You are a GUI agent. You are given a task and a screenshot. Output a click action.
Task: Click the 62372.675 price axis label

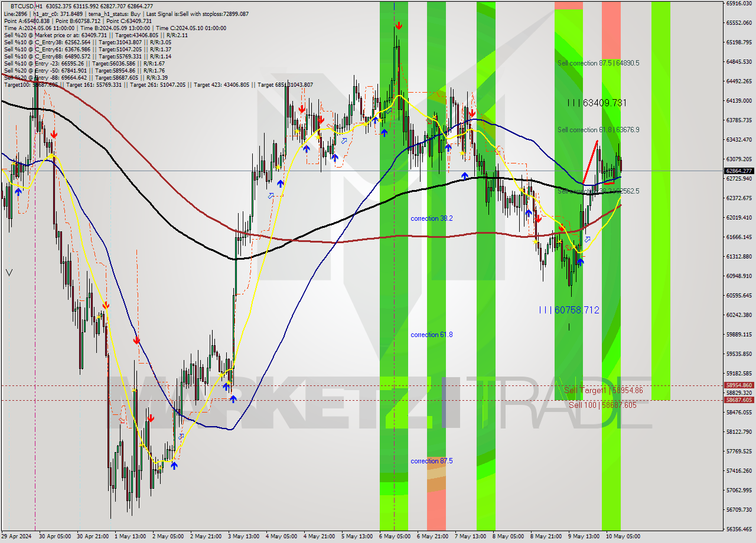[738, 198]
